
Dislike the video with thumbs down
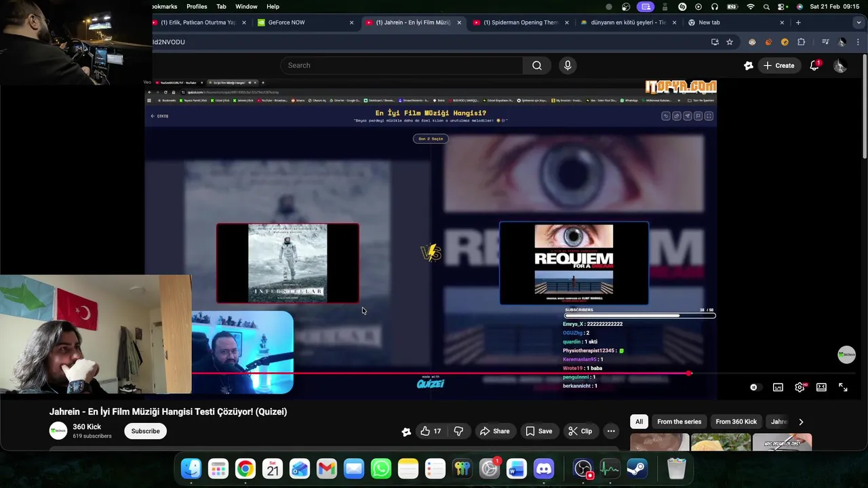458,431
